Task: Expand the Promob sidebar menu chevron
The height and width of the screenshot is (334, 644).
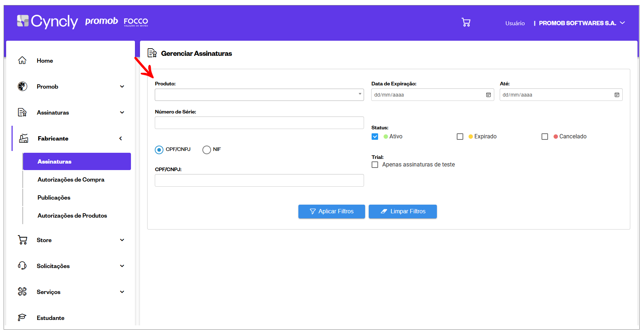Action: coord(122,86)
